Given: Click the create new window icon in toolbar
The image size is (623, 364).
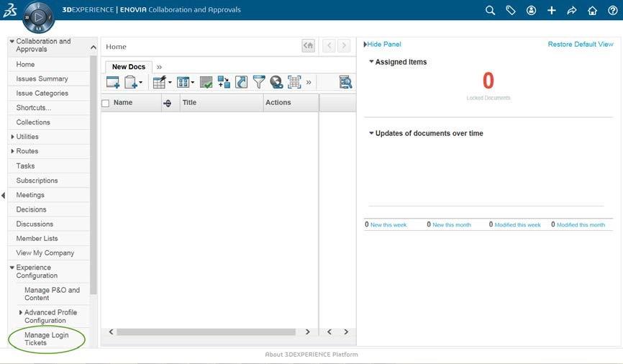Looking at the screenshot, I should (113, 82).
